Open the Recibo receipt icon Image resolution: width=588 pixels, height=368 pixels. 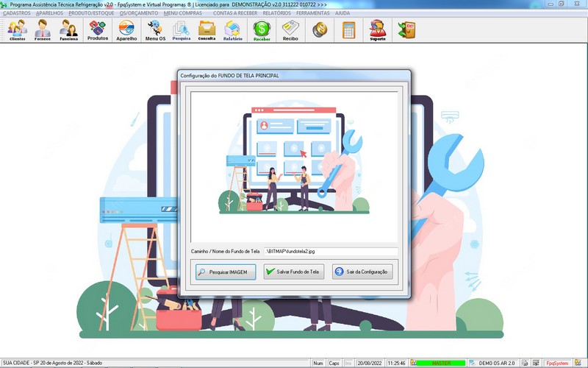pos(290,30)
